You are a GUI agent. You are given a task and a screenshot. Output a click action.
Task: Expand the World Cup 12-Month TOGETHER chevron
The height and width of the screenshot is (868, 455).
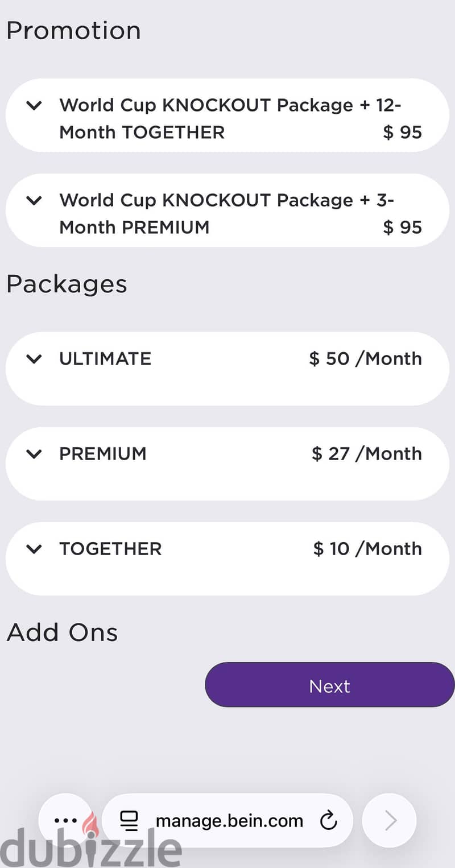coord(35,105)
